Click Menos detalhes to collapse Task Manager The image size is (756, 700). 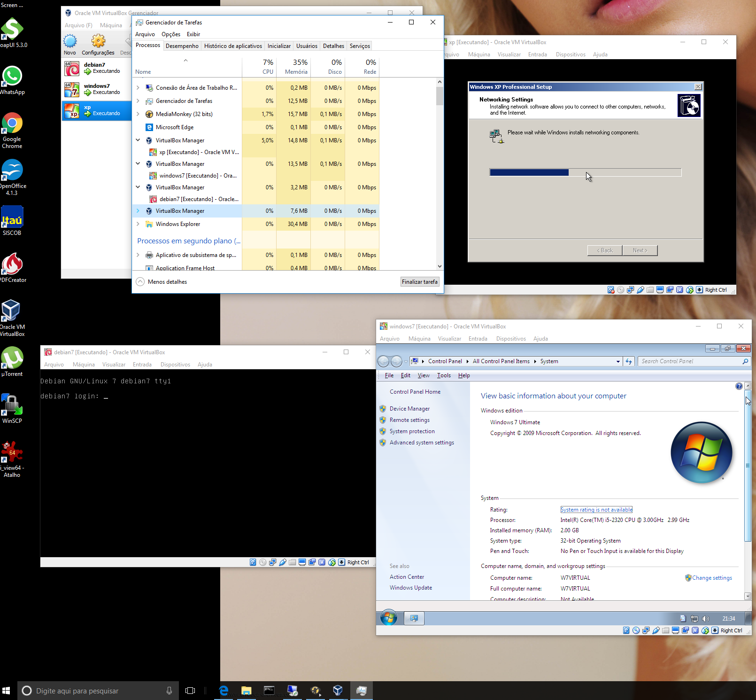point(162,282)
